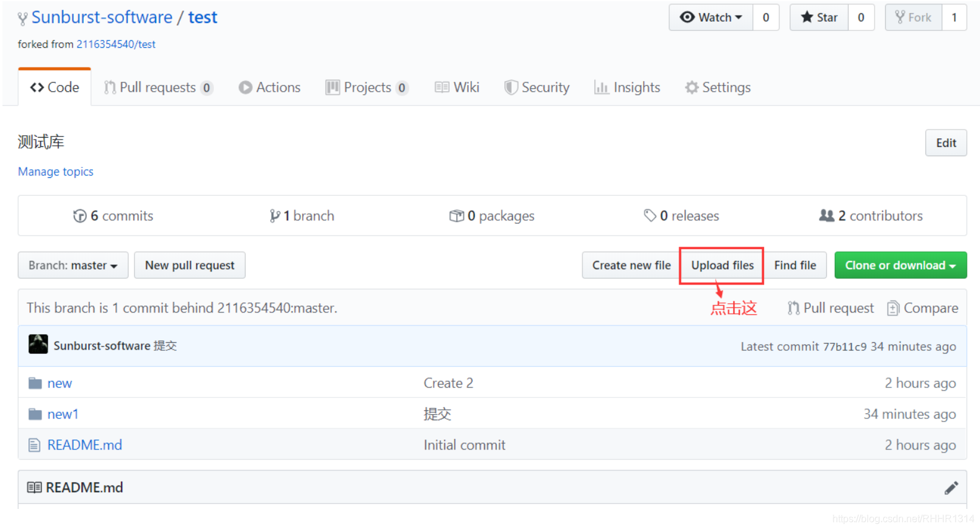Switch to the Projects tab
980x530 pixels.
(367, 87)
